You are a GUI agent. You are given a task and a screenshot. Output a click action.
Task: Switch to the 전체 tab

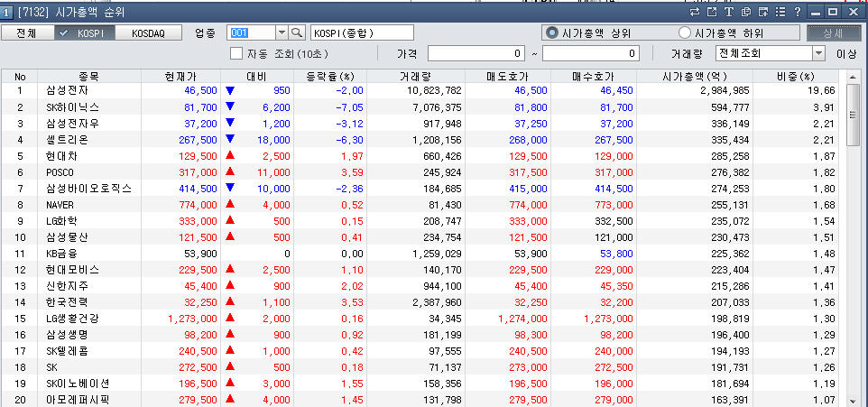coord(25,32)
